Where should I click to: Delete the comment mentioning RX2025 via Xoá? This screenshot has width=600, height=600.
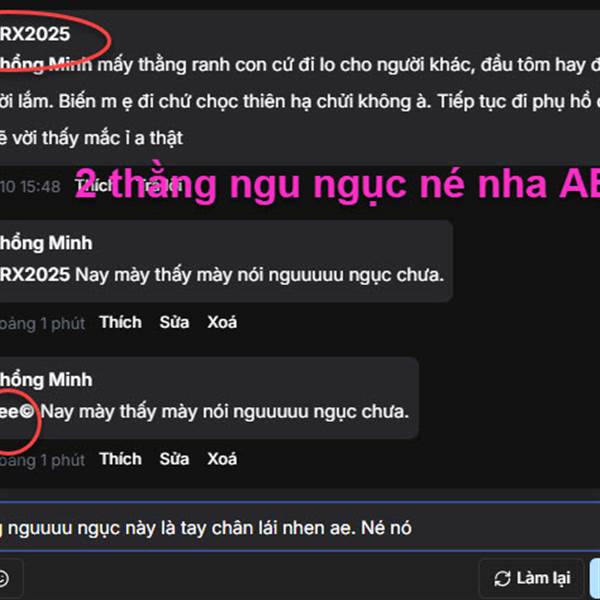click(222, 322)
